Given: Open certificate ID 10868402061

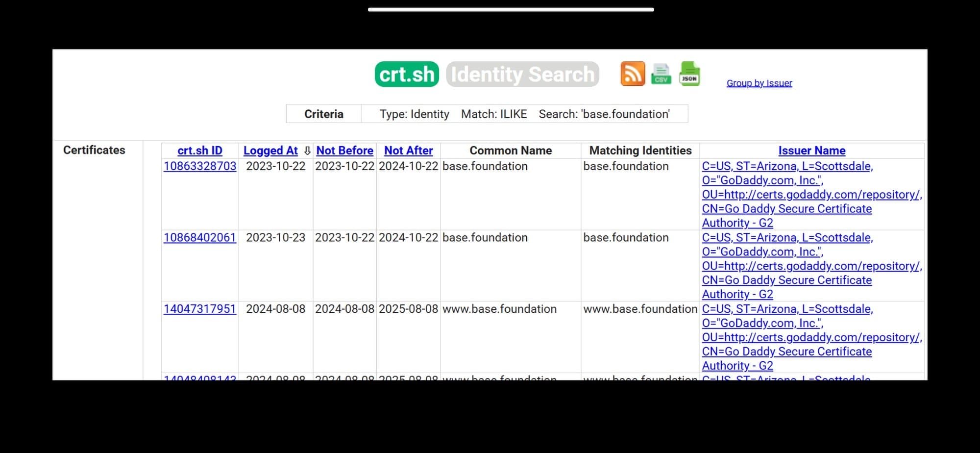Looking at the screenshot, I should 200,238.
